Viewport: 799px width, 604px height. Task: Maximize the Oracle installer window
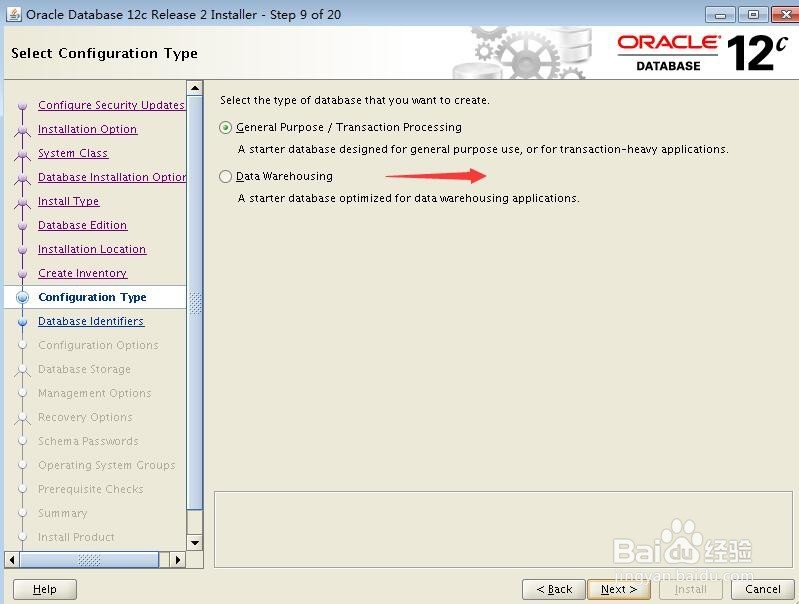(753, 15)
